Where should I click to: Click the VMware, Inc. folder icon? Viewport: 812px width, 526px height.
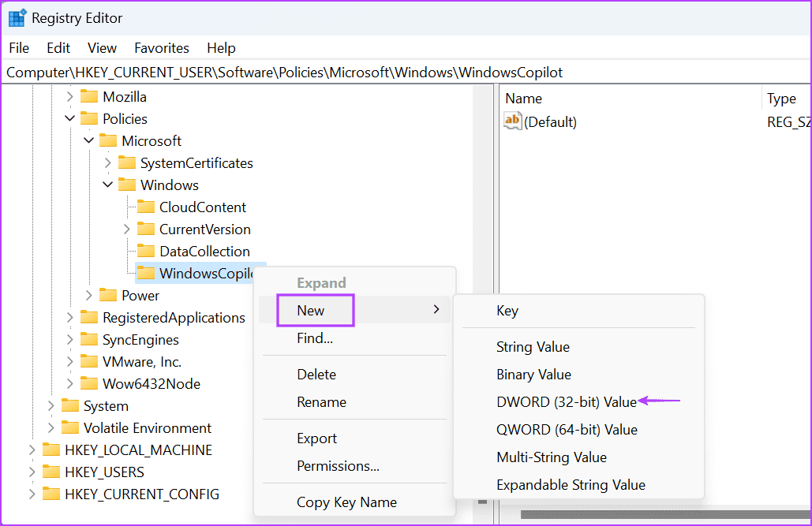click(89, 361)
